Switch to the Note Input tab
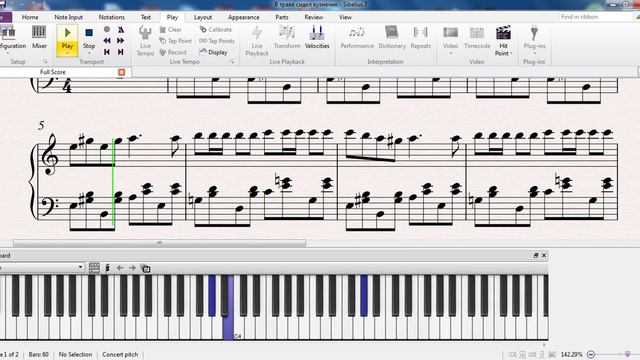This screenshot has height=360, width=640. [69, 17]
